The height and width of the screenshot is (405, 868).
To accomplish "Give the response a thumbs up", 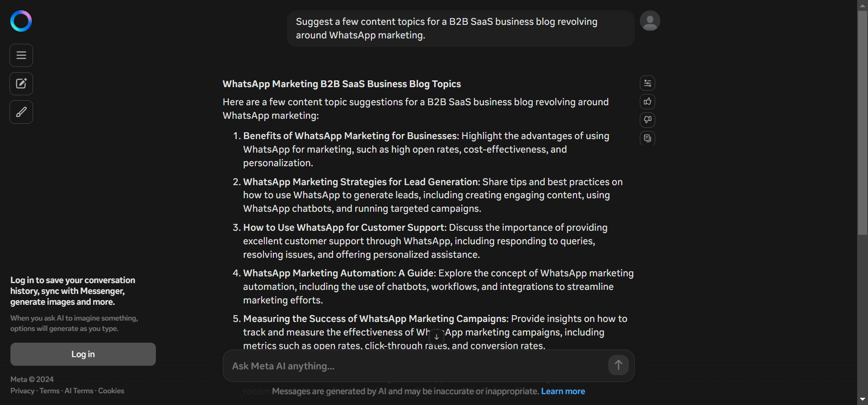I will coord(647,102).
